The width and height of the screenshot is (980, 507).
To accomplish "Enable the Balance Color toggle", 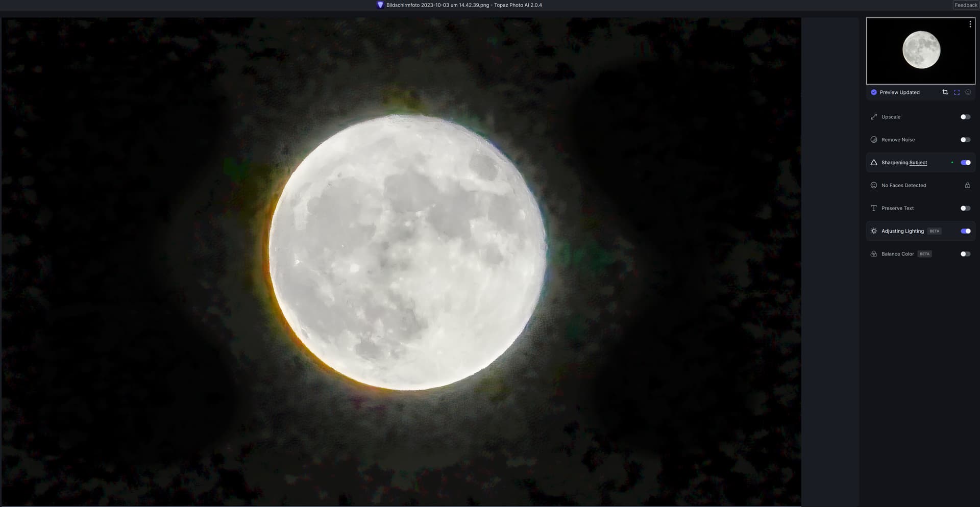I will point(965,254).
